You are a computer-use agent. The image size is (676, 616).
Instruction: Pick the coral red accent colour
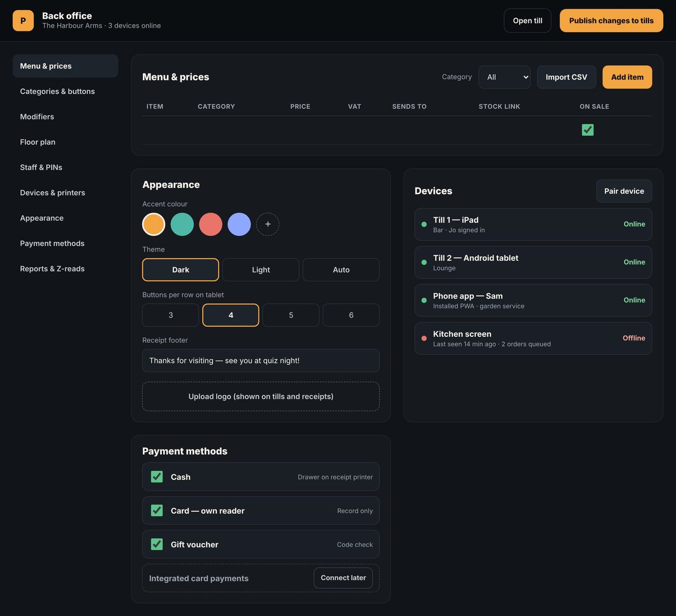tap(211, 224)
